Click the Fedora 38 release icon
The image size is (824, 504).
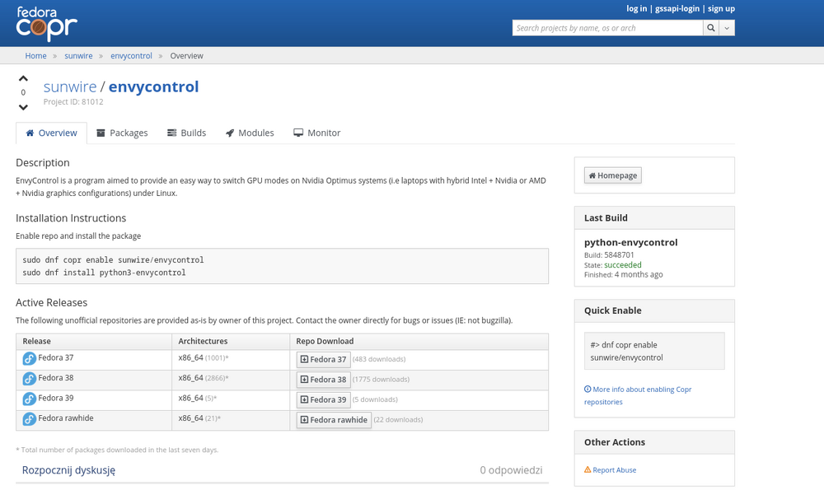pyautogui.click(x=29, y=379)
